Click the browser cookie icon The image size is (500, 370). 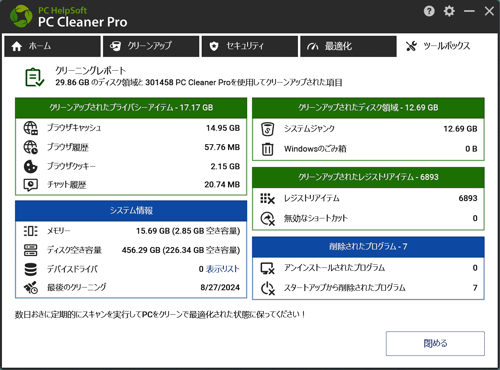pos(30,166)
